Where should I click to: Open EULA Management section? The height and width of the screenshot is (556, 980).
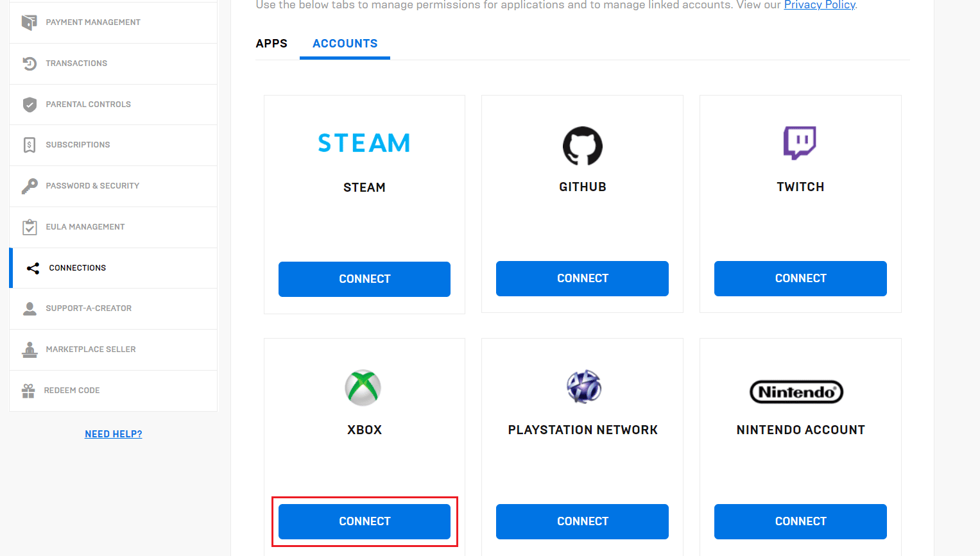113,227
